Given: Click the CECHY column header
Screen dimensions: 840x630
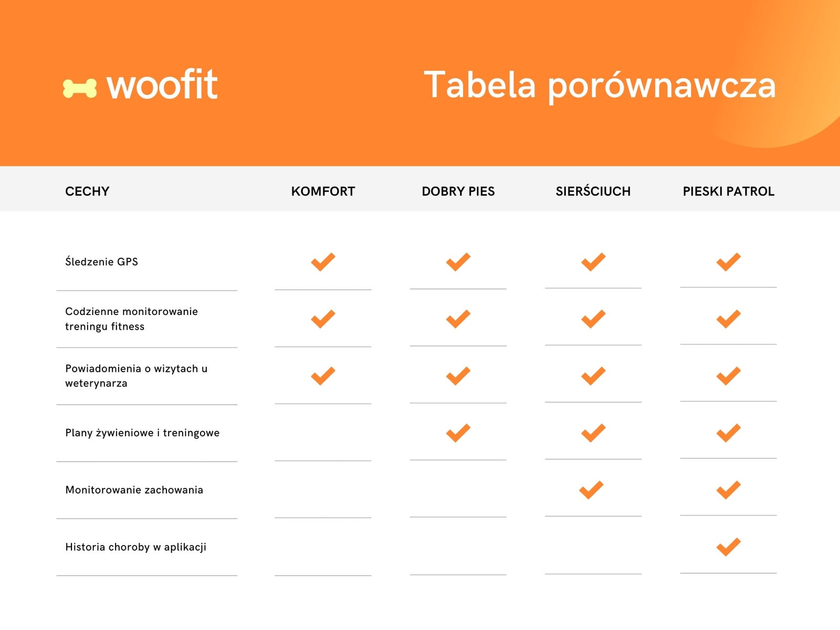Looking at the screenshot, I should pyautogui.click(x=87, y=191).
